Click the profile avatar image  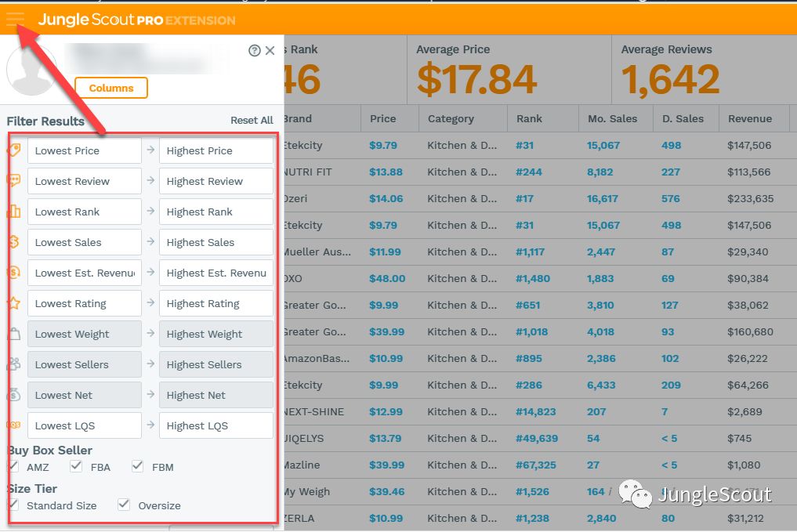[31, 70]
